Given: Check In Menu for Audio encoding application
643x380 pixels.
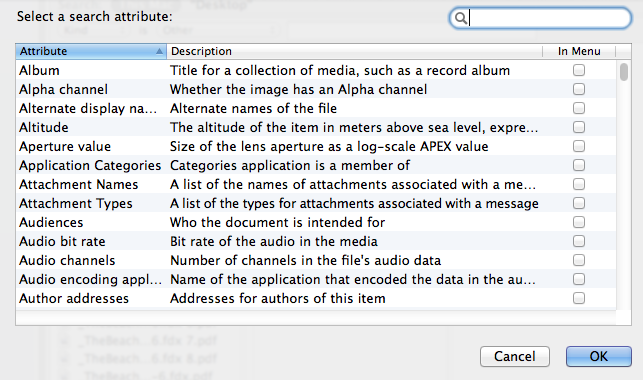Looking at the screenshot, I should tap(579, 279).
